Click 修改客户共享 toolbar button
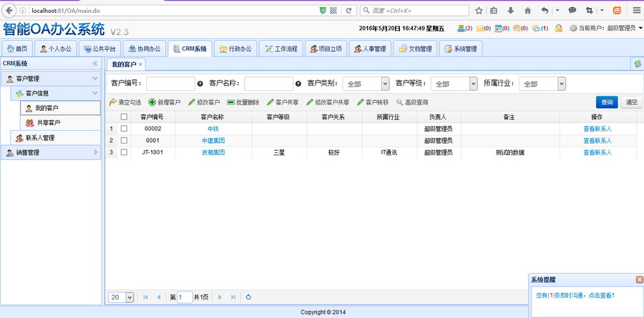 pos(328,102)
